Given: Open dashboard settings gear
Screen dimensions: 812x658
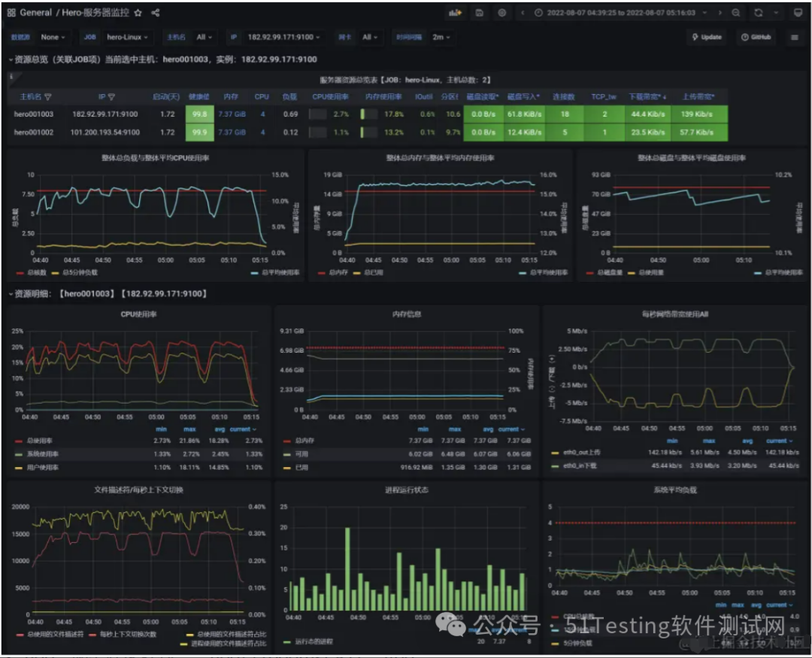Looking at the screenshot, I should tap(501, 13).
